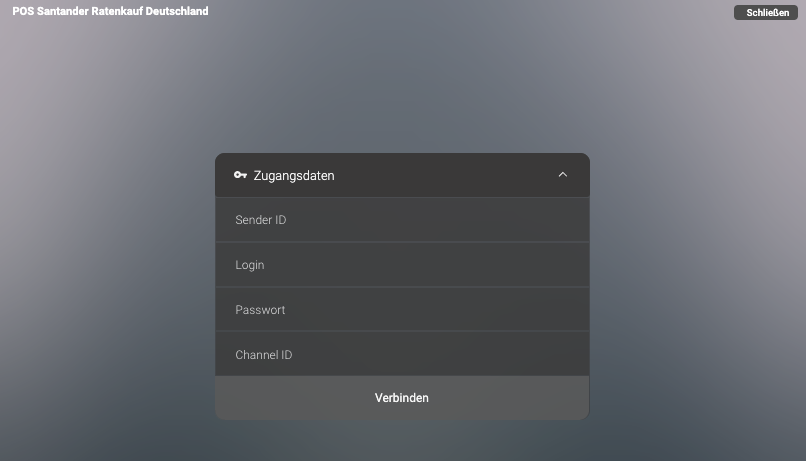
Task: Focus the Channel ID input field
Action: pos(402,354)
